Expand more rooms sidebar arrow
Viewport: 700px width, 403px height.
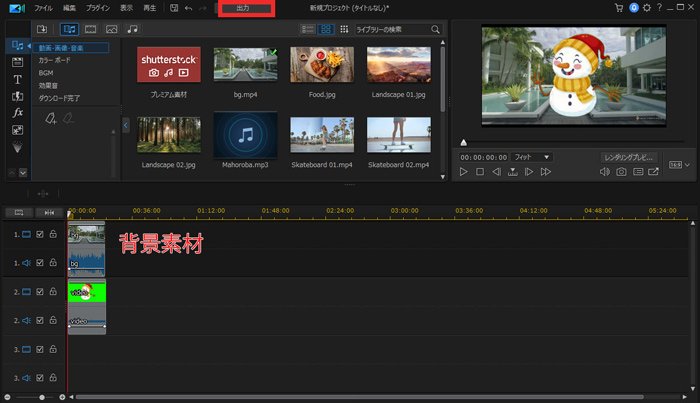pyautogui.click(x=23, y=173)
